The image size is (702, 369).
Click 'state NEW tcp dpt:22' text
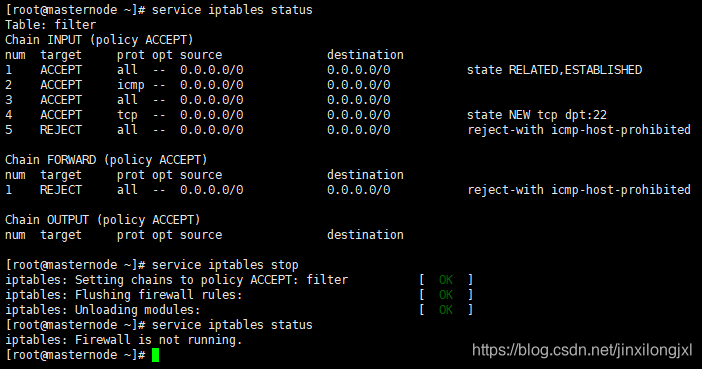pos(537,115)
